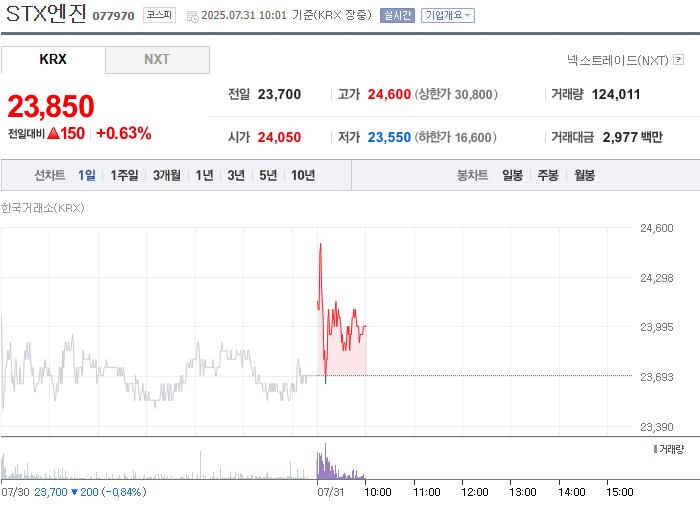The height and width of the screenshot is (505, 700).
Task: Click the 거래량 volume legend marker
Action: [655, 449]
